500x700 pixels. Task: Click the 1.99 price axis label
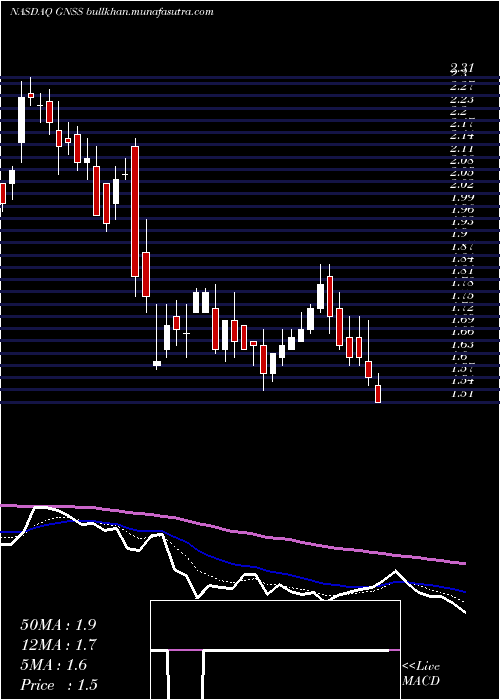462,197
